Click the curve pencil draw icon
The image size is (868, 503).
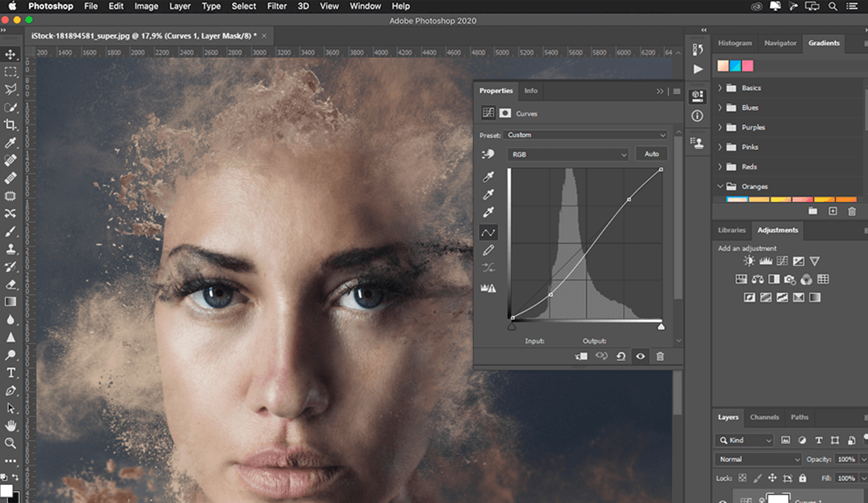coord(488,250)
